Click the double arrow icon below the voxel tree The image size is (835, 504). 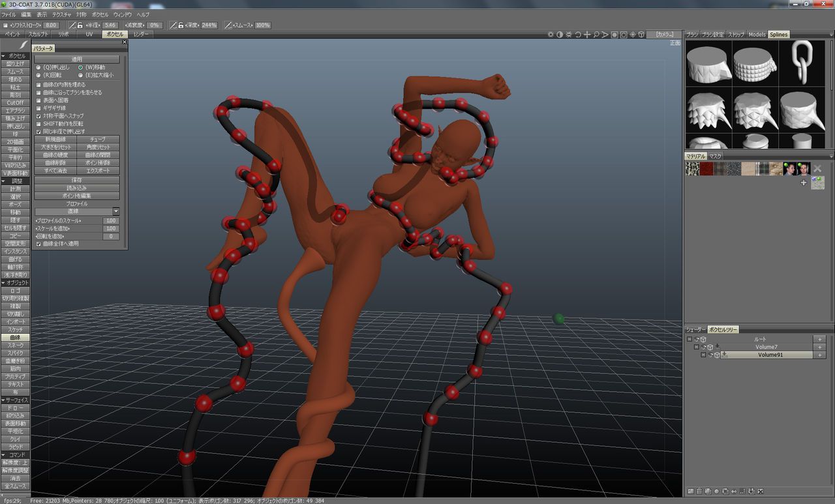point(734,490)
